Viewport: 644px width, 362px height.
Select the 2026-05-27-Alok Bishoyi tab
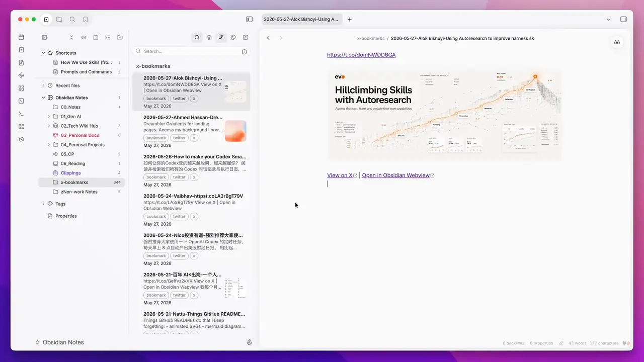click(302, 20)
